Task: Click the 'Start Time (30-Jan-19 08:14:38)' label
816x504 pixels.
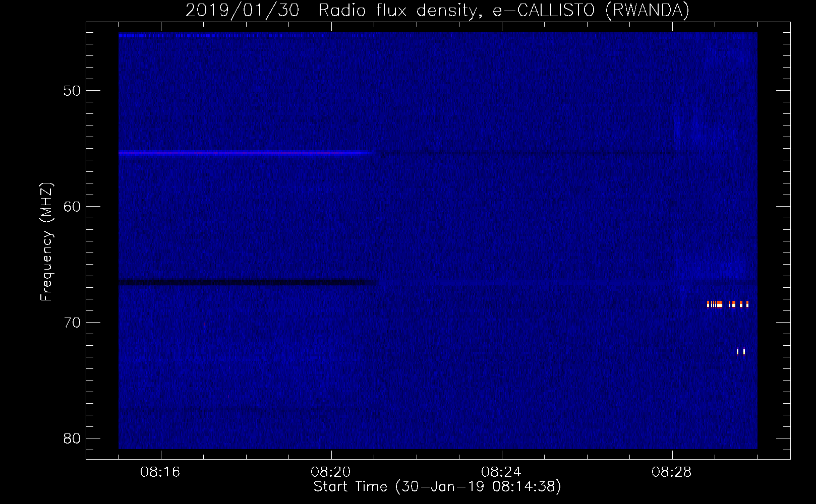Action: [x=437, y=487]
